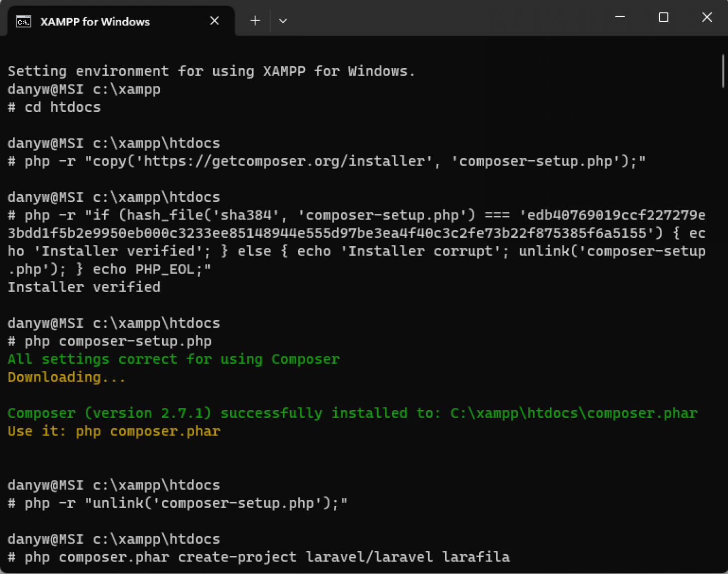Minimize the terminal window
The width and height of the screenshot is (728, 574).
click(620, 17)
